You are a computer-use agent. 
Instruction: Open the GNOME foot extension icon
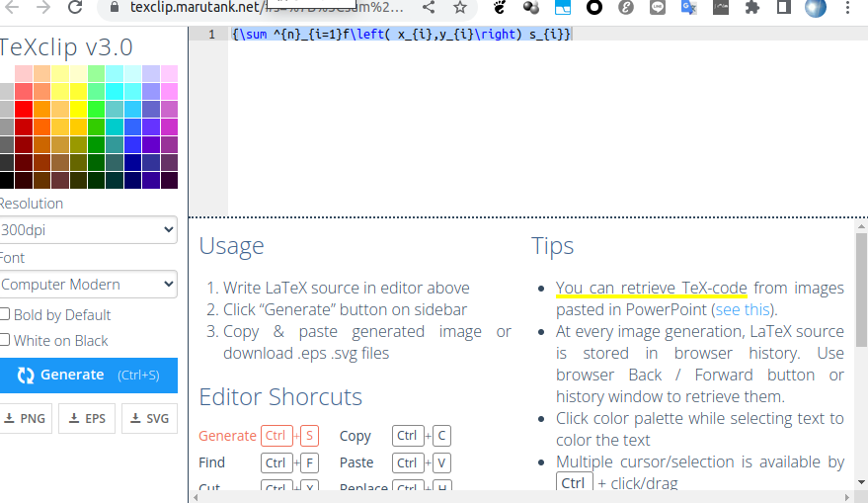[x=500, y=7]
